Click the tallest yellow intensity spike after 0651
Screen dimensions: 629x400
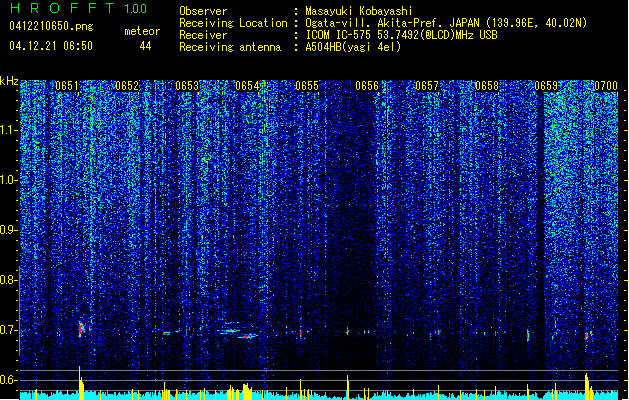(x=79, y=382)
